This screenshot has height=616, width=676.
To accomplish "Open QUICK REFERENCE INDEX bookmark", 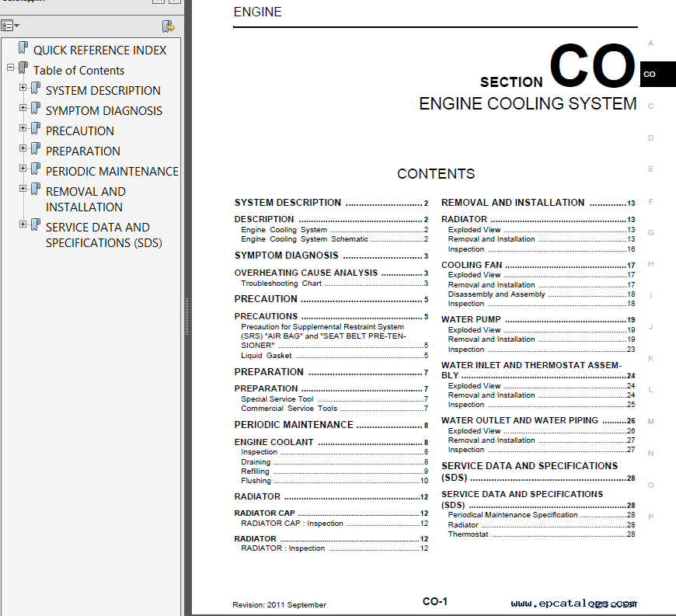I will pyautogui.click(x=99, y=50).
